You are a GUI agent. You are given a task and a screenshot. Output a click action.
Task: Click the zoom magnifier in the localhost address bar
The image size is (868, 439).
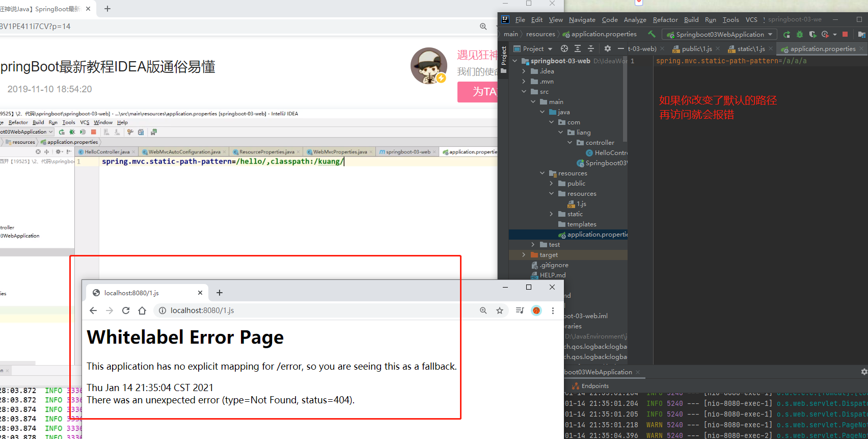coord(483,311)
